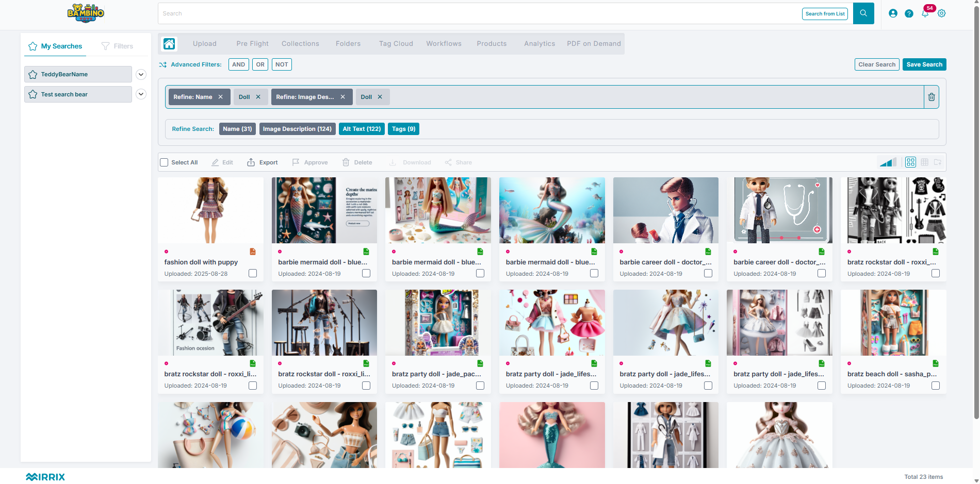Click the trash icon in filter bar
Screen dimensions: 980x484
pos(932,97)
